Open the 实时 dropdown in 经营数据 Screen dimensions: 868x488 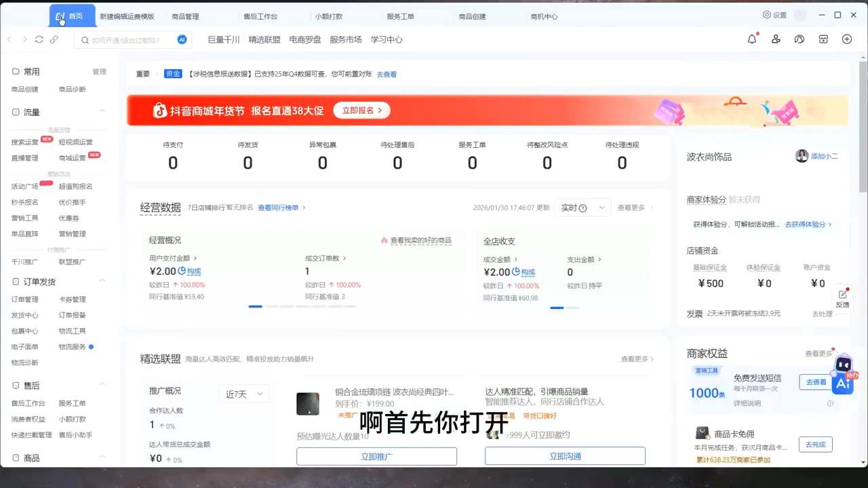(x=583, y=208)
